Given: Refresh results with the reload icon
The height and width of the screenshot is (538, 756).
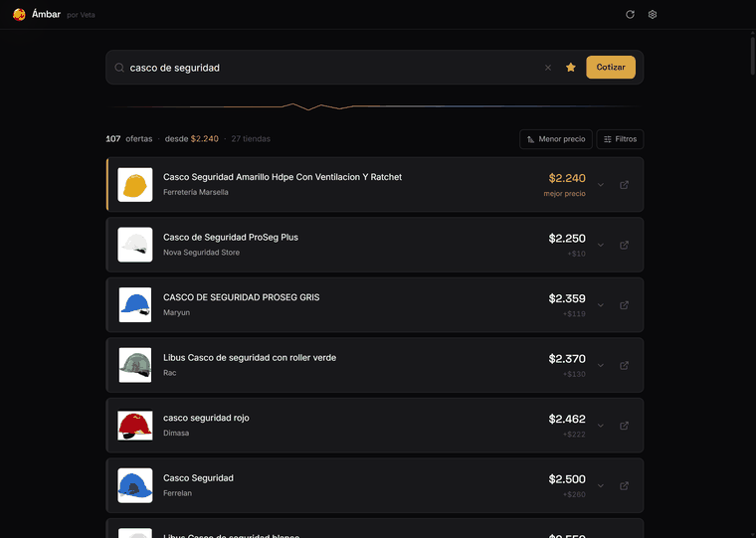Looking at the screenshot, I should (630, 15).
